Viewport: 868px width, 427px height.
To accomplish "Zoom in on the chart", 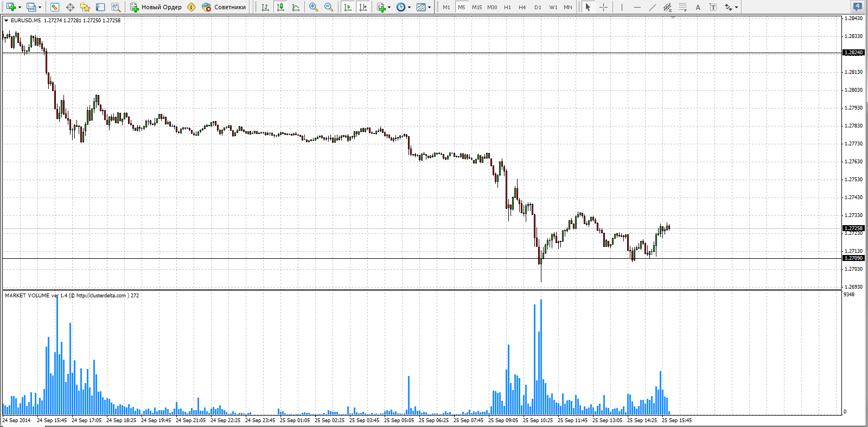I will pyautogui.click(x=314, y=7).
